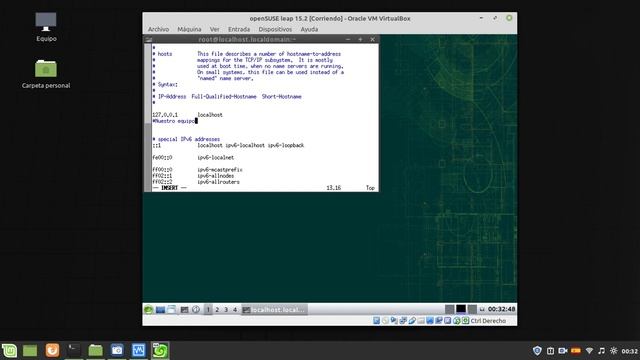Open the Entrada menu
The height and width of the screenshot is (360, 640).
point(239,29)
